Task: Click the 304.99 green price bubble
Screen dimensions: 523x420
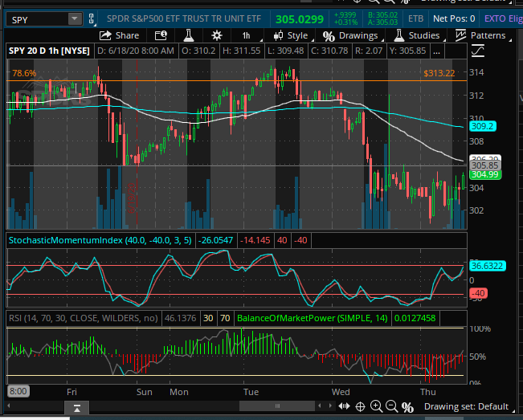Action: [x=484, y=175]
